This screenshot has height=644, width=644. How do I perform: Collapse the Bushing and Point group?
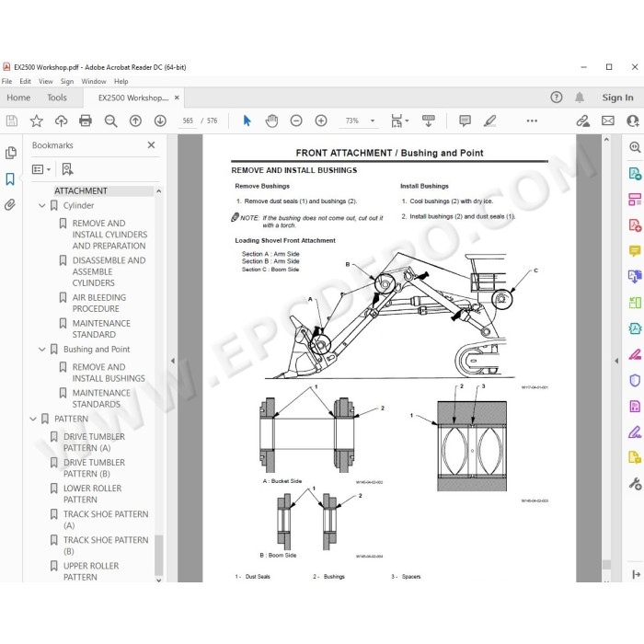(x=42, y=349)
